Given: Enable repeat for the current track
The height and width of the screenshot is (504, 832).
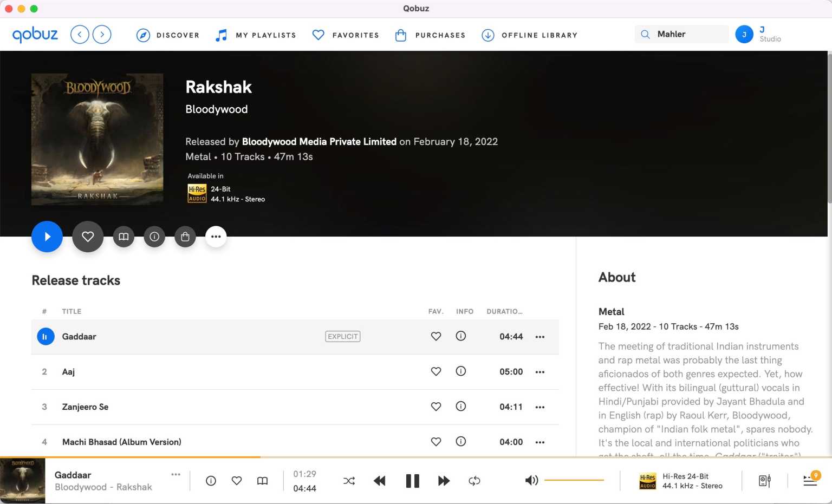Looking at the screenshot, I should (x=474, y=480).
